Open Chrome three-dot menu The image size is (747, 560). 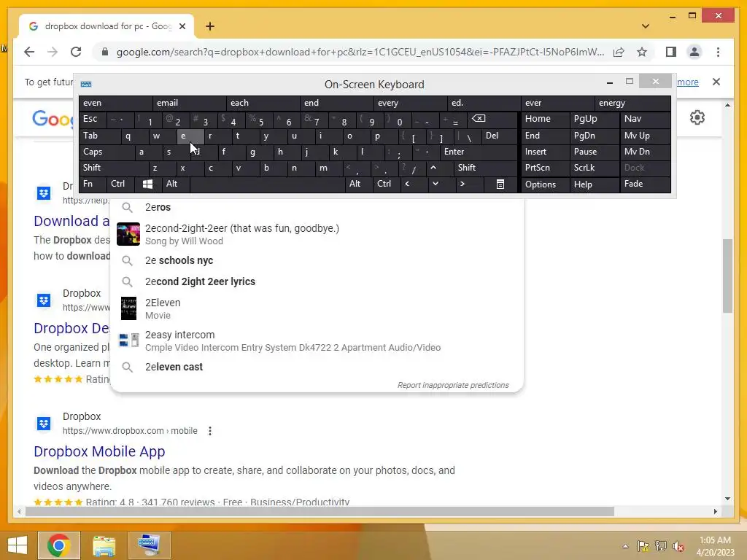(x=718, y=52)
